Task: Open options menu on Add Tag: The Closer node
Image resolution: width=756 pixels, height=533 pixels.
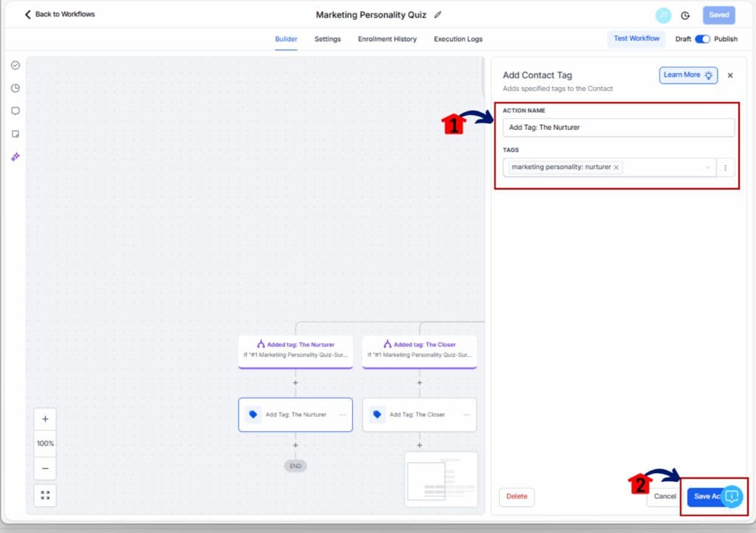Action: (465, 414)
